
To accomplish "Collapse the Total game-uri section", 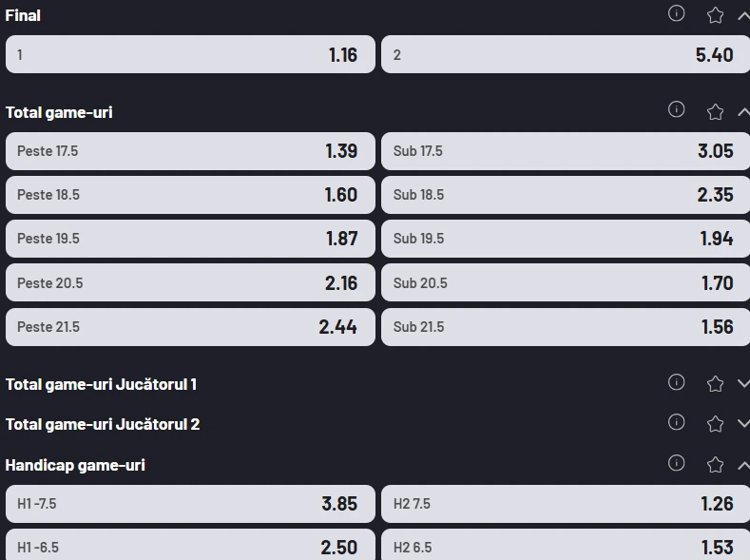I will pos(743,112).
